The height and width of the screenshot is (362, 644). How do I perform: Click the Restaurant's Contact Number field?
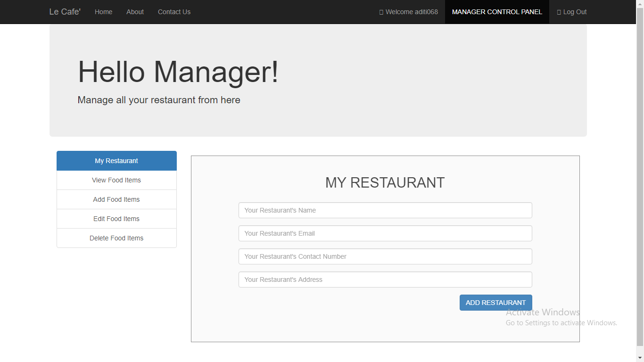tap(385, 256)
